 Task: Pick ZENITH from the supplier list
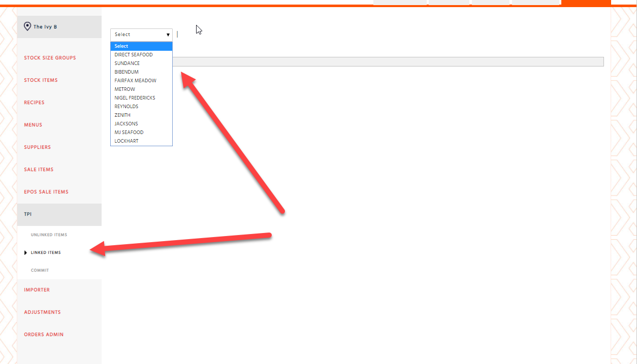[141, 115]
